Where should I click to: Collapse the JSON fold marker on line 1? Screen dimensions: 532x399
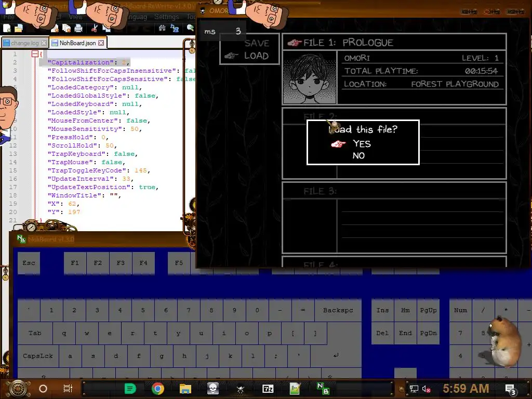35,54
